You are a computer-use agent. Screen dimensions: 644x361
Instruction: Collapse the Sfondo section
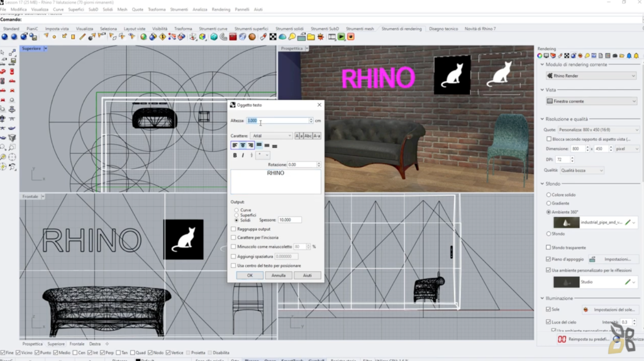(542, 184)
